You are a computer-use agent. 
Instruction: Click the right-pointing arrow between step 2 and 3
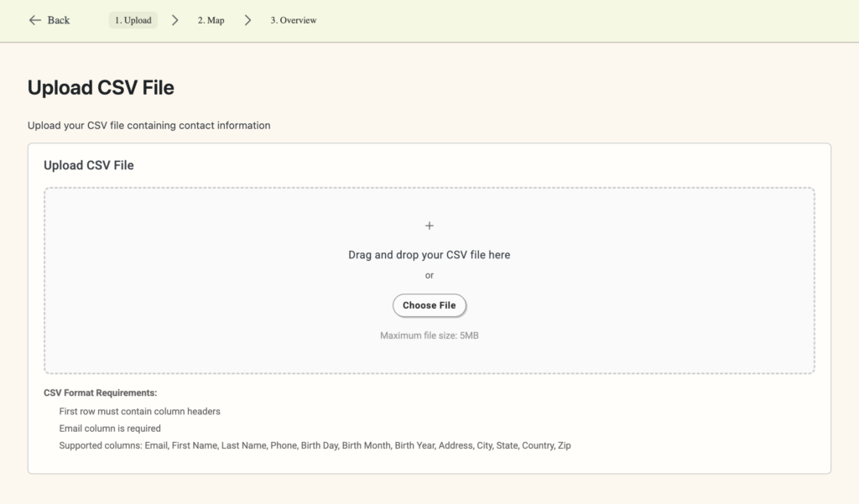pyautogui.click(x=247, y=19)
